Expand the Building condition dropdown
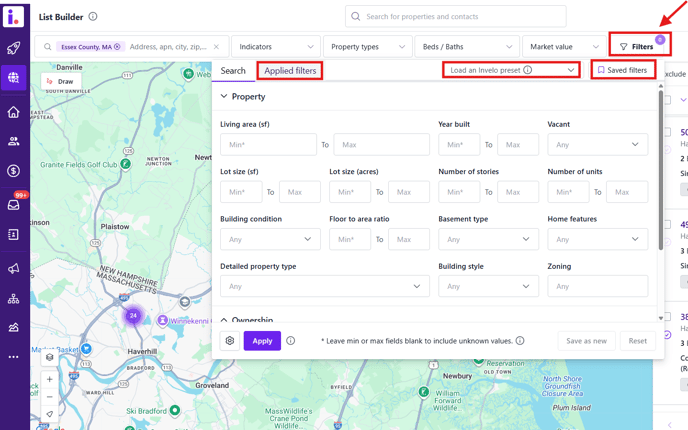This screenshot has width=688, height=430. [x=270, y=240]
